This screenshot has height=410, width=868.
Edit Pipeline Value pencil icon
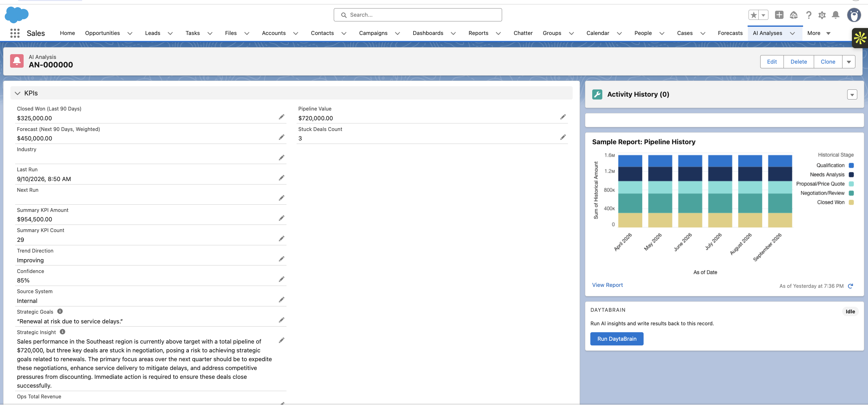pyautogui.click(x=563, y=117)
